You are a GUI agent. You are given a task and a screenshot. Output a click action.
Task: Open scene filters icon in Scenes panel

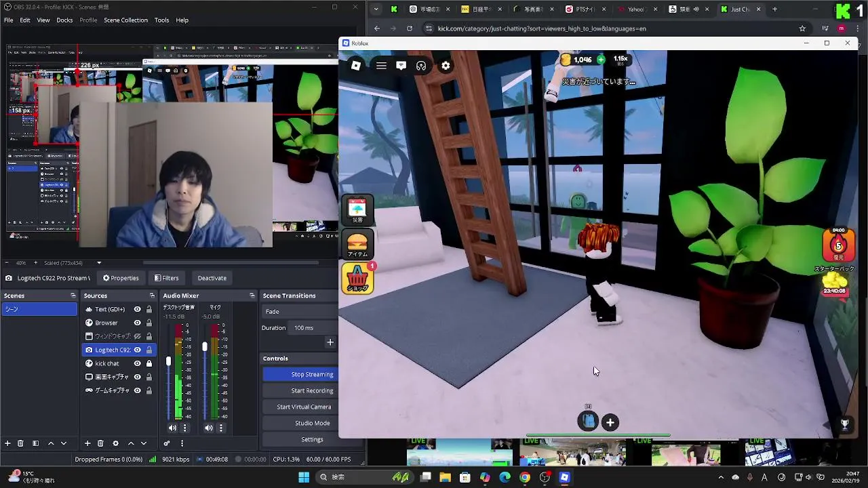(35, 443)
